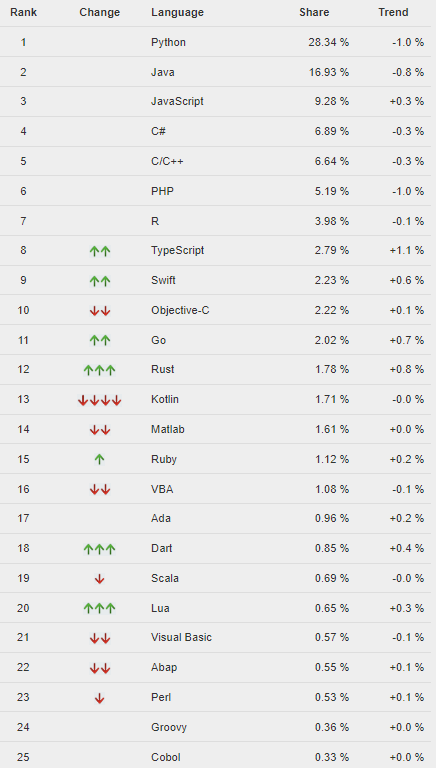Click the red down arrow beside Perl
This screenshot has height=768, width=436.
[x=99, y=698]
